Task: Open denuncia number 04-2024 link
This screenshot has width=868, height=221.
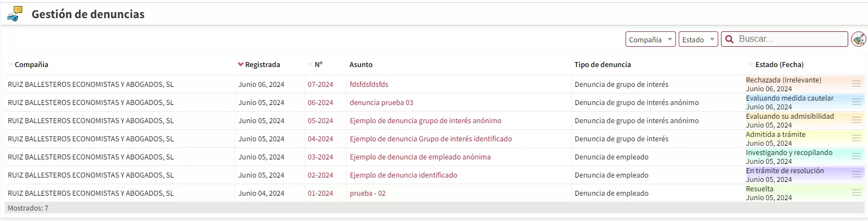Action: [x=320, y=139]
